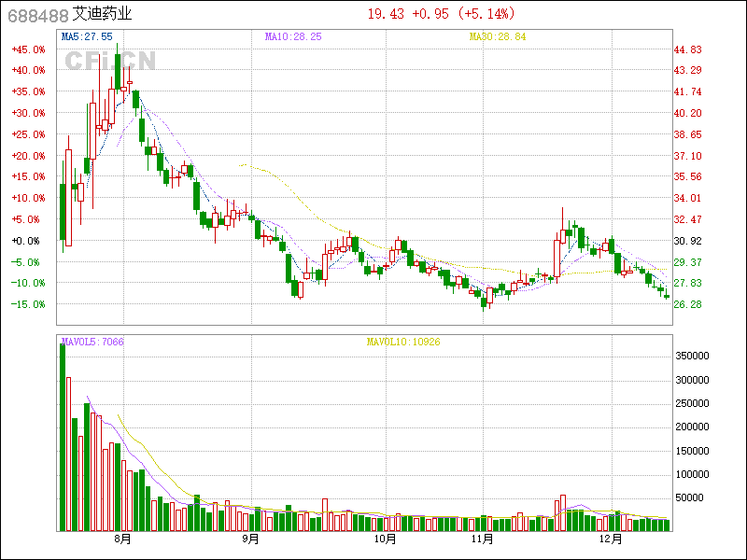Click the 11月 time axis marker
The height and width of the screenshot is (560, 747).
tap(482, 539)
